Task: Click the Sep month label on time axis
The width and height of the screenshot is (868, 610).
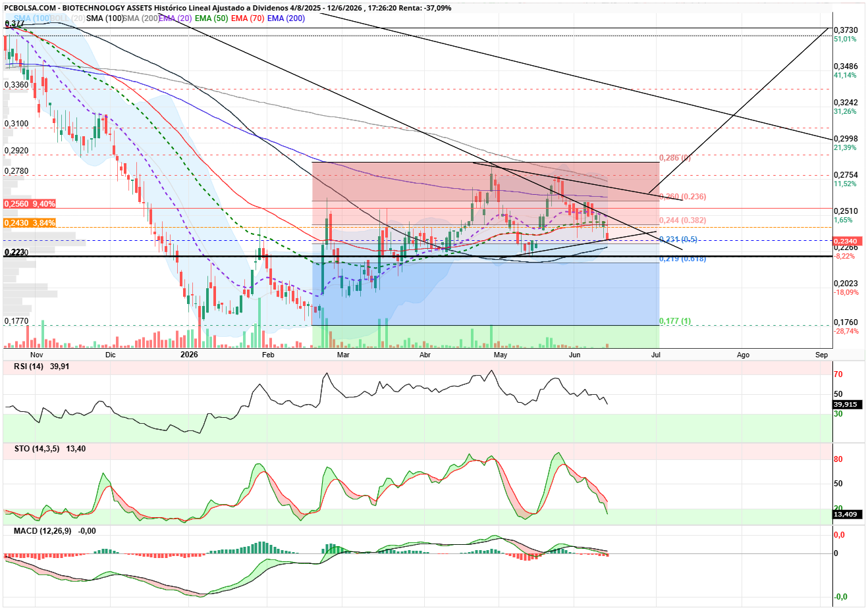Action: coord(821,355)
